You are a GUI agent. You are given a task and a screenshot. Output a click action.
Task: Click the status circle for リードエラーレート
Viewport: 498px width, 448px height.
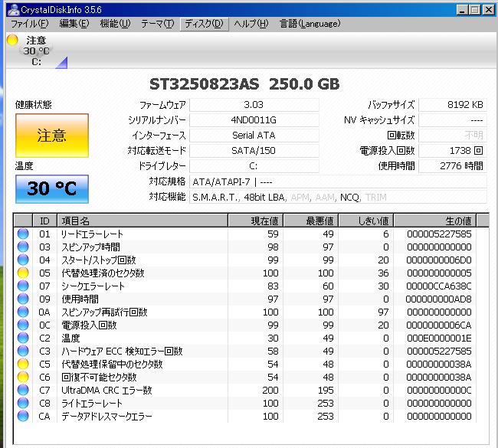click(23, 234)
